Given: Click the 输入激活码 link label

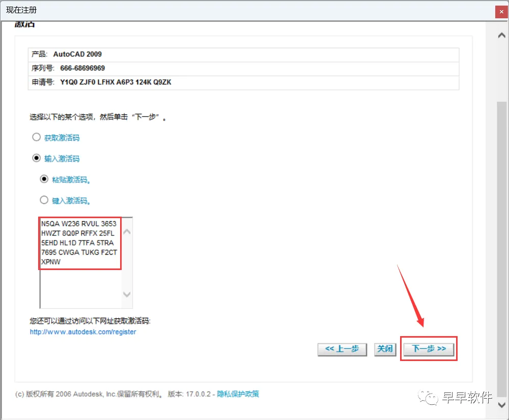Looking at the screenshot, I should point(62,159).
